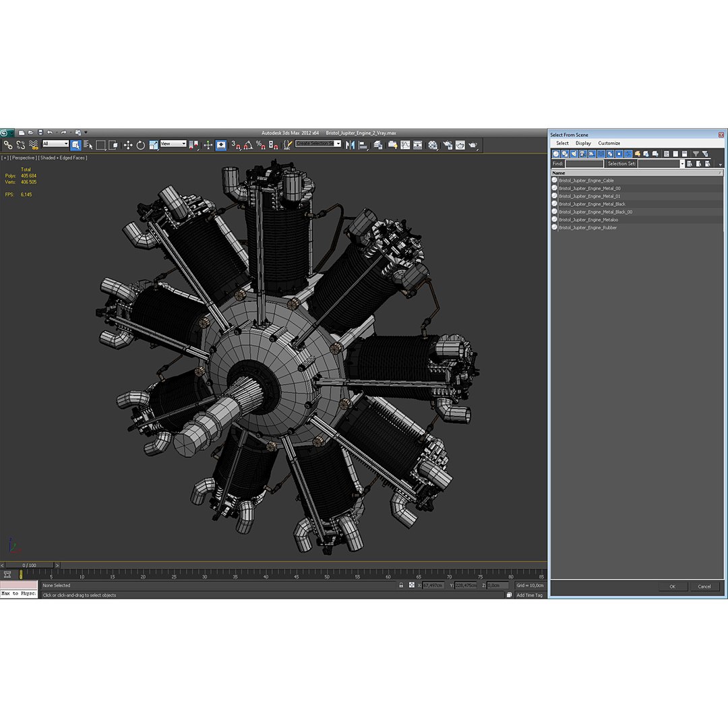Click the New Scene icon in quick access toolbar
The height and width of the screenshot is (728, 728).
pos(22,133)
